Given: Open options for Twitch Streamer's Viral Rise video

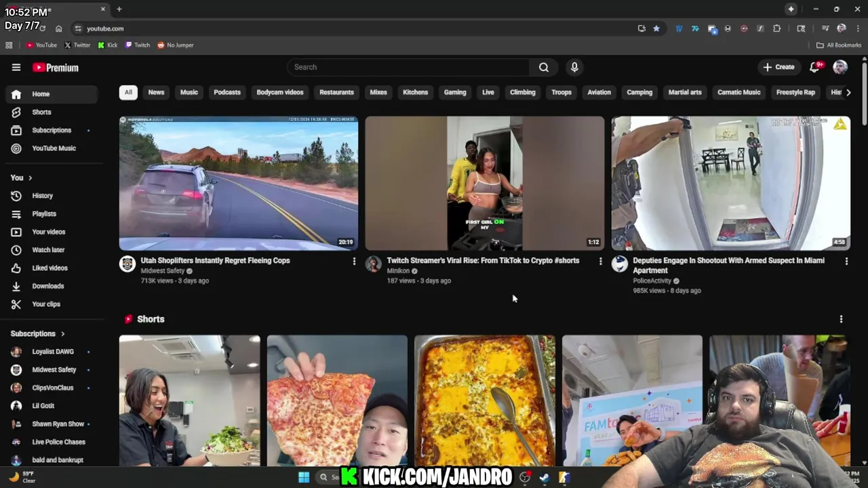Looking at the screenshot, I should [600, 261].
